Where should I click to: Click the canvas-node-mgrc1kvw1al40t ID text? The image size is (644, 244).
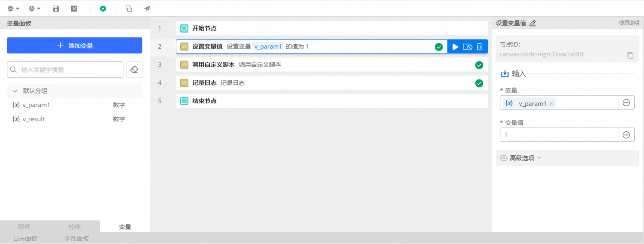(541, 54)
